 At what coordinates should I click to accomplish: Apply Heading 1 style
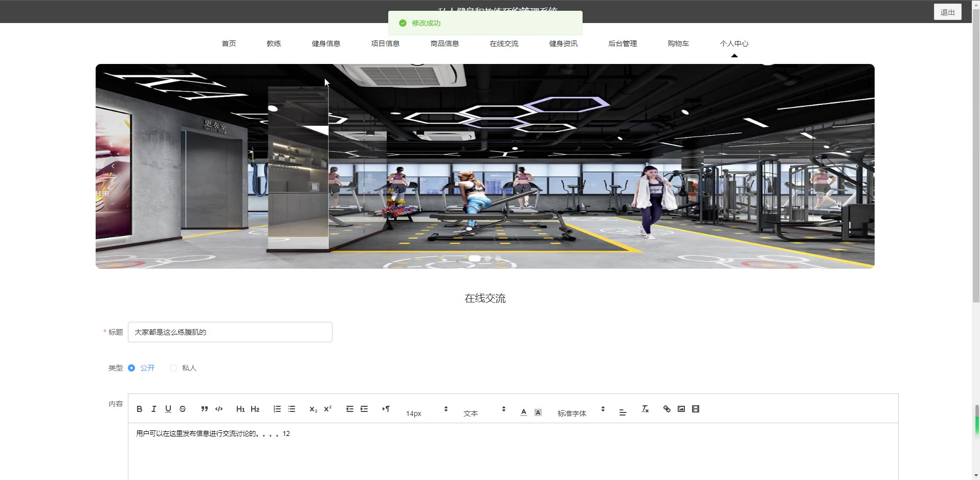240,409
